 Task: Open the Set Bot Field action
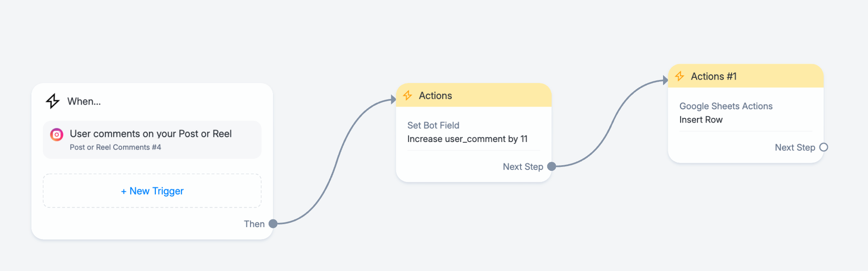[433, 125]
